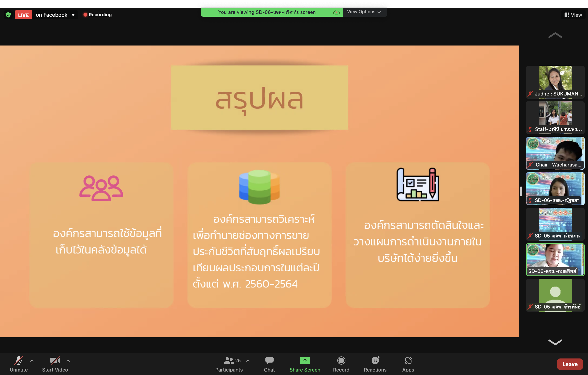This screenshot has width=588, height=375.
Task: Select the SD-06-สจล.-ณัฐชยา video thumbnail
Action: pyautogui.click(x=555, y=188)
